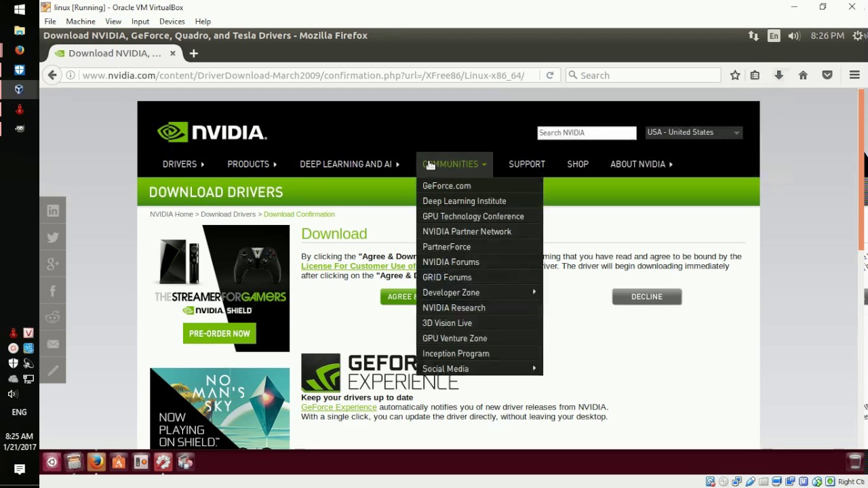
Task: Select NVIDIA Forums menu entry
Action: tap(451, 262)
